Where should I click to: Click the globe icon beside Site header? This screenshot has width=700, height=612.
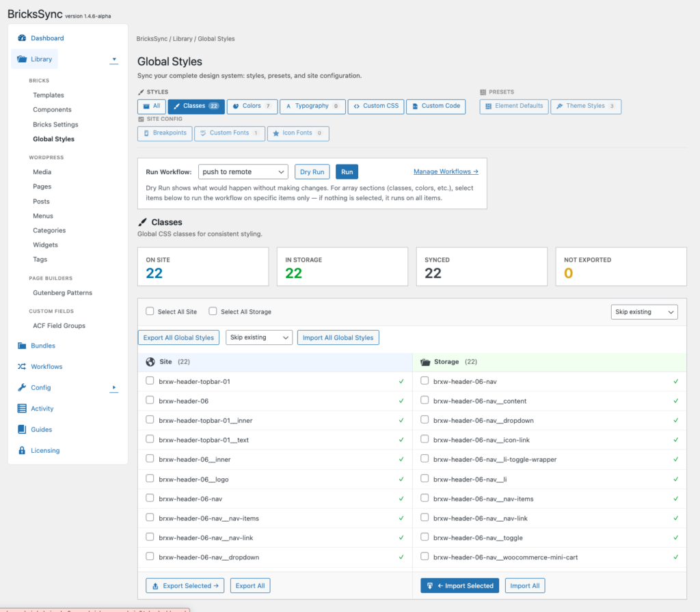[150, 362]
